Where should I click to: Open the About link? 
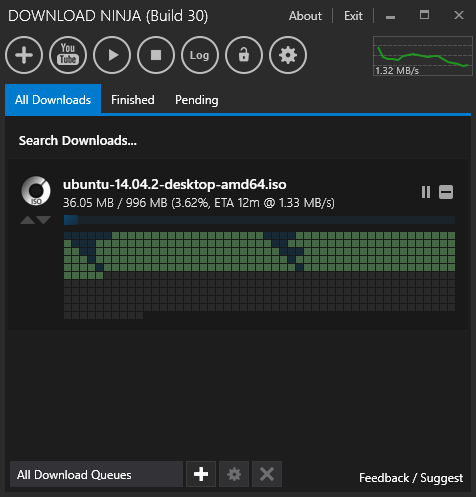[x=305, y=16]
